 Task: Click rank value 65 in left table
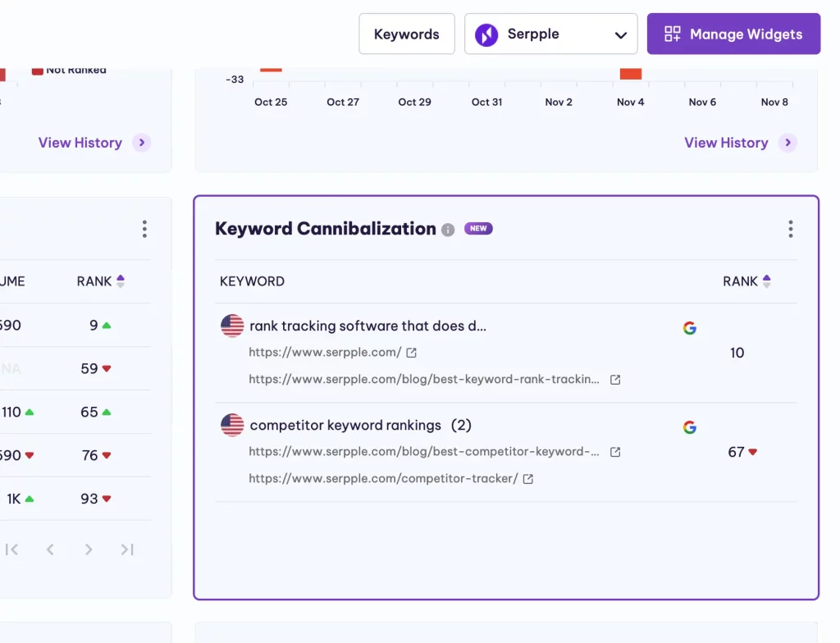click(89, 412)
